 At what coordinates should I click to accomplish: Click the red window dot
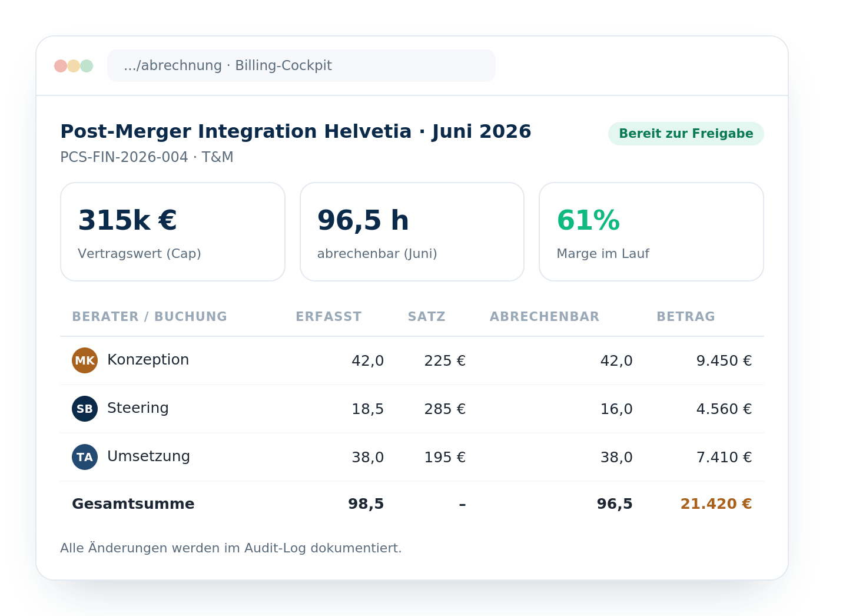click(61, 66)
